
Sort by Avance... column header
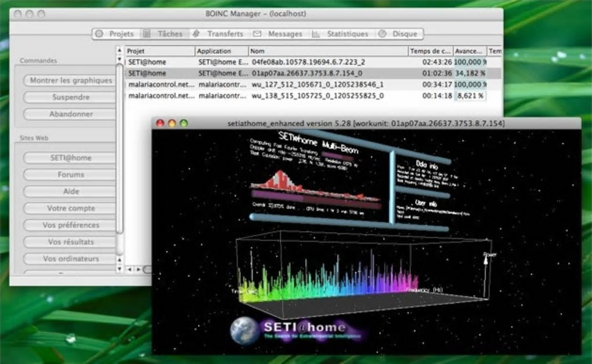tap(470, 51)
